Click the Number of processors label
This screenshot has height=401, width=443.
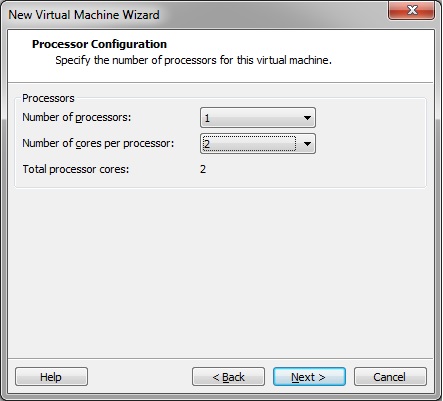(x=77, y=117)
